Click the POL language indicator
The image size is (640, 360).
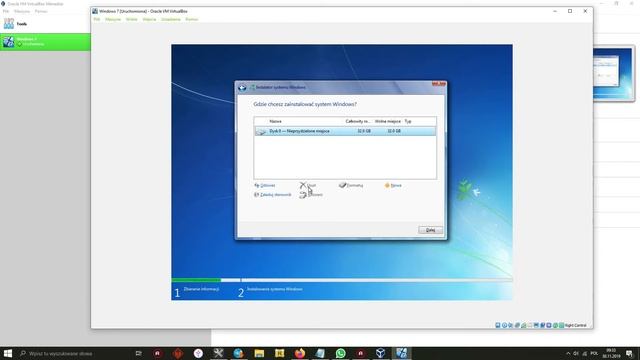[594, 353]
